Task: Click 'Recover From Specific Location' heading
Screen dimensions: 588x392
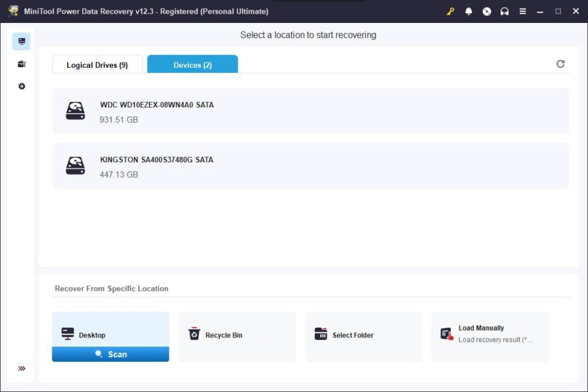Action: tap(111, 288)
